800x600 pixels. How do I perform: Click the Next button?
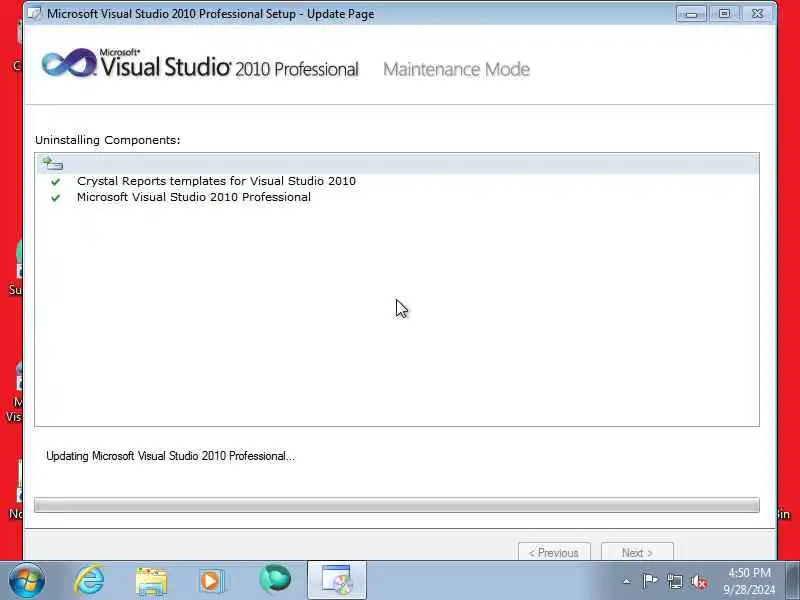click(637, 553)
